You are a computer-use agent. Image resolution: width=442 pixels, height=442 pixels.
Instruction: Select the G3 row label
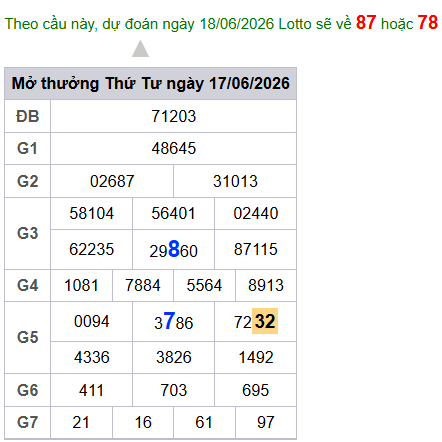27,233
